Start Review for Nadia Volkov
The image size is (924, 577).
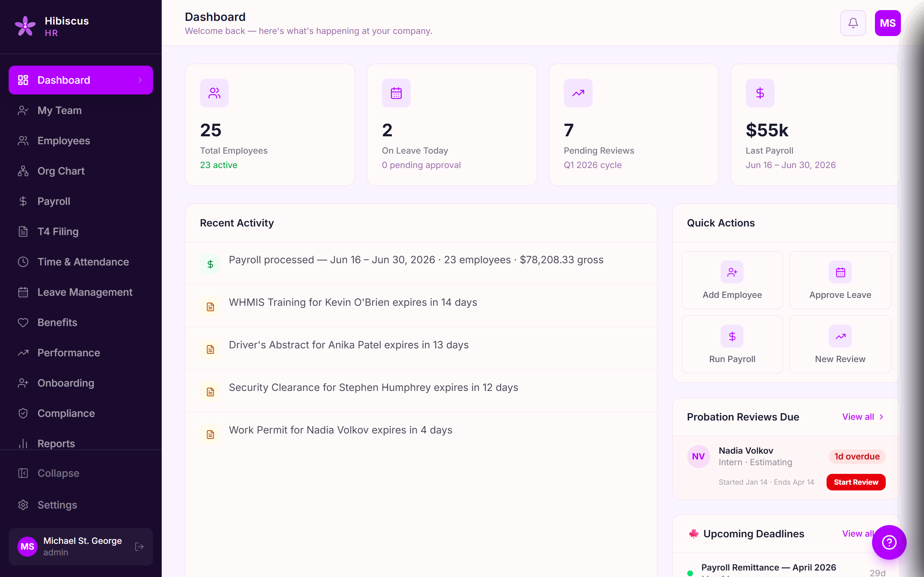(x=855, y=482)
